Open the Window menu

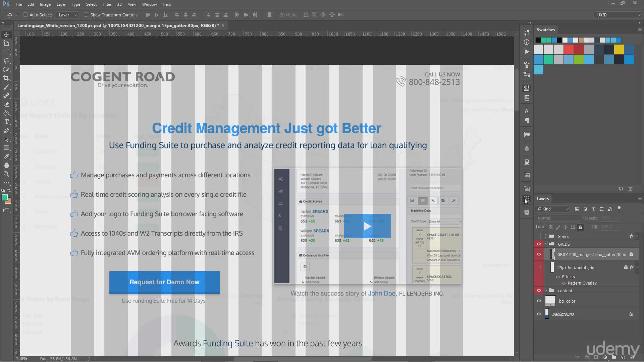pyautogui.click(x=149, y=4)
